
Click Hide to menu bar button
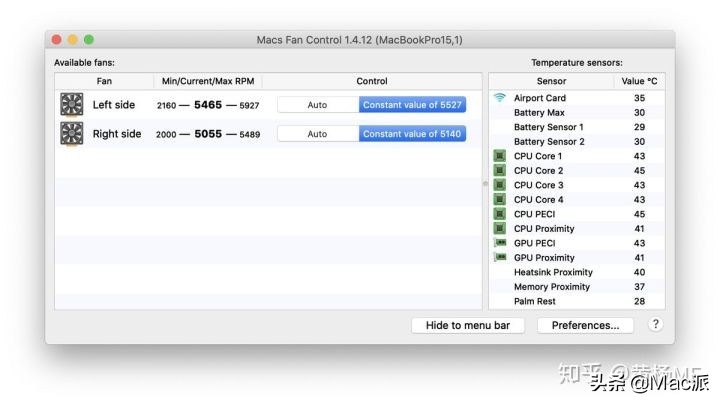[468, 325]
